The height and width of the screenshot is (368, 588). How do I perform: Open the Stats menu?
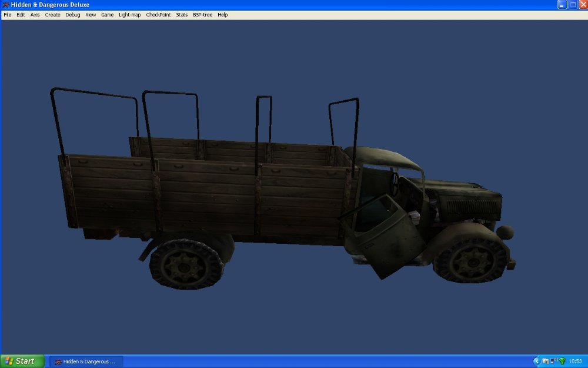pyautogui.click(x=182, y=15)
